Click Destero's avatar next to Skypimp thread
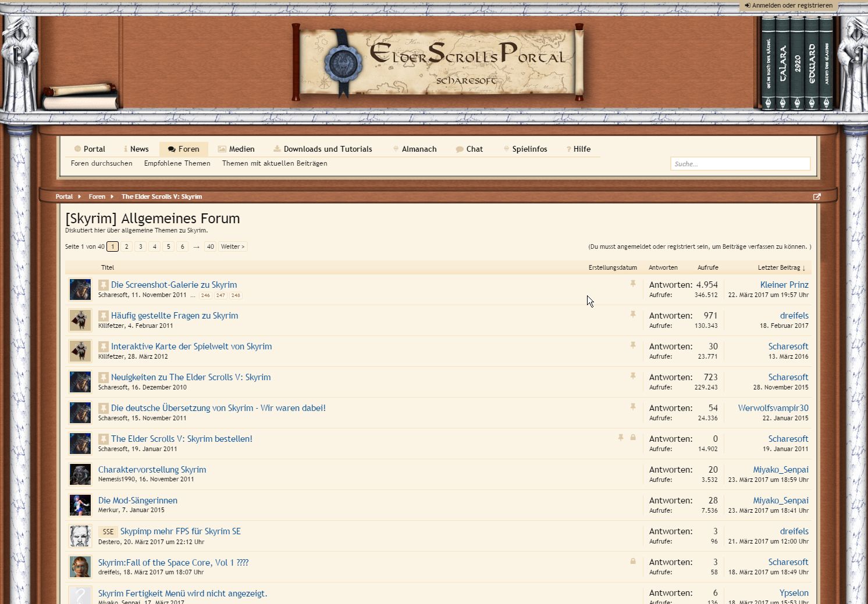 [x=80, y=536]
